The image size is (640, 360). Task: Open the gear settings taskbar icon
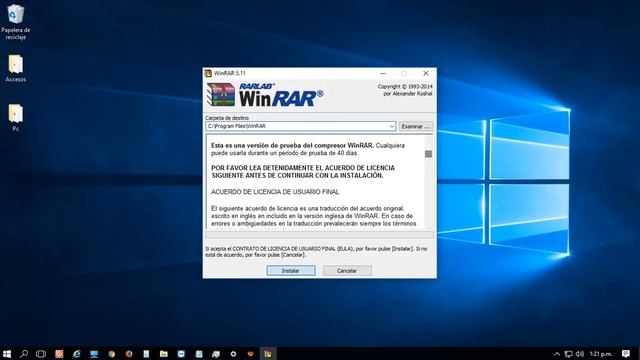(x=233, y=354)
